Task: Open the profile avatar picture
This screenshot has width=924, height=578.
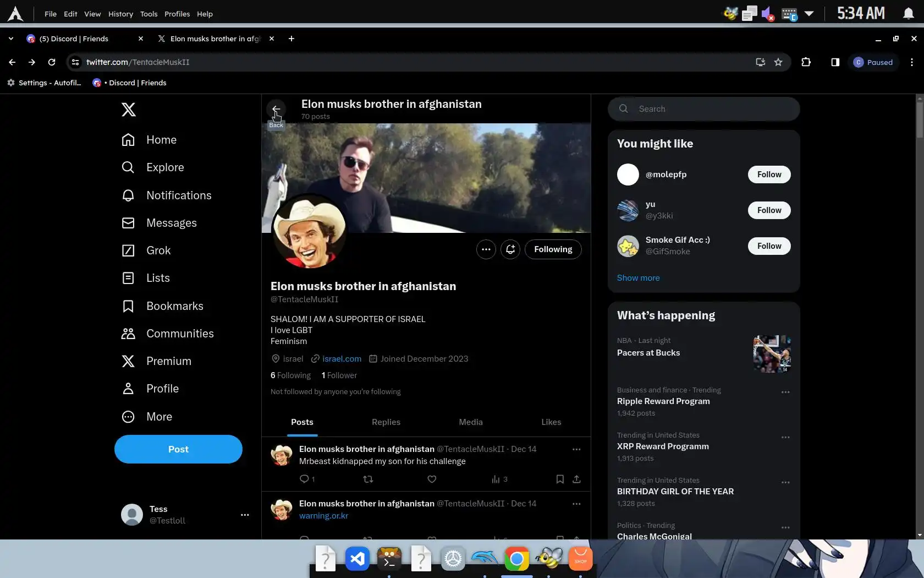Action: coord(310,232)
